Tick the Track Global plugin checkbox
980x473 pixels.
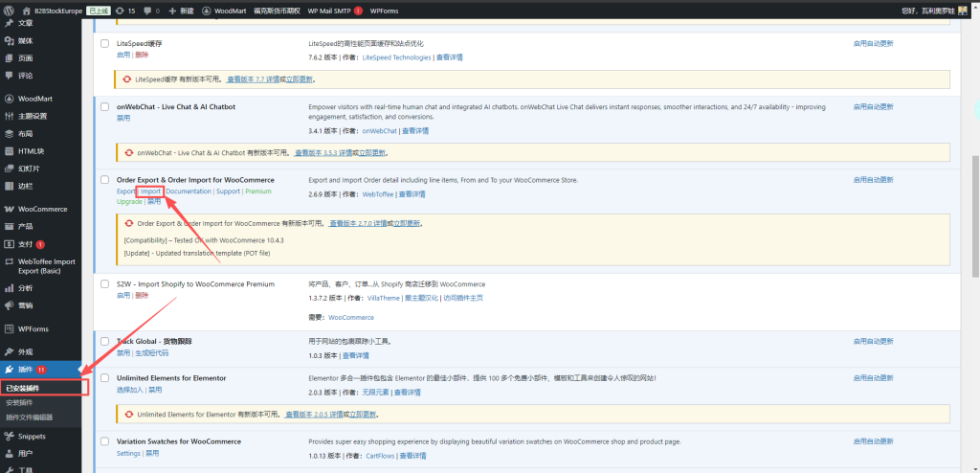point(105,342)
